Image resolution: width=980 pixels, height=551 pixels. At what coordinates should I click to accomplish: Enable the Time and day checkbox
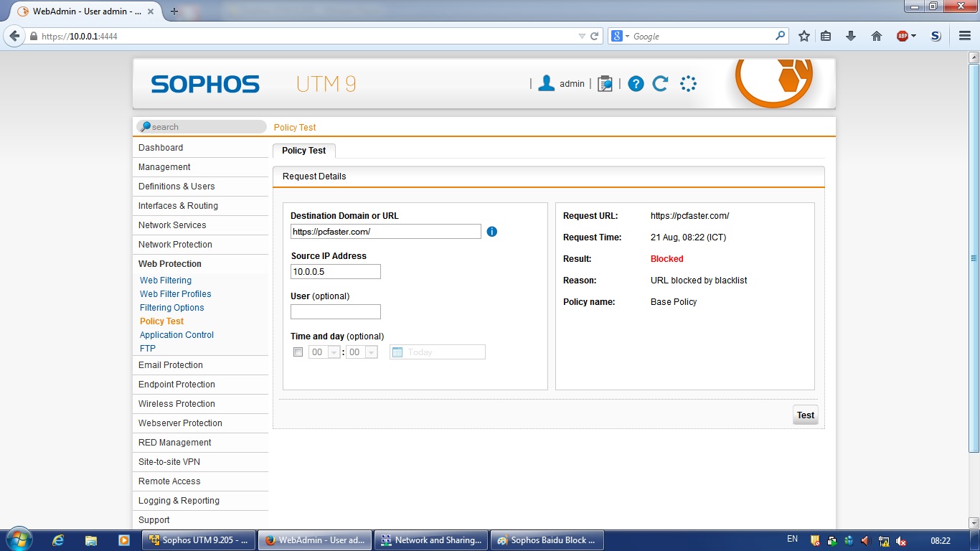pos(298,352)
